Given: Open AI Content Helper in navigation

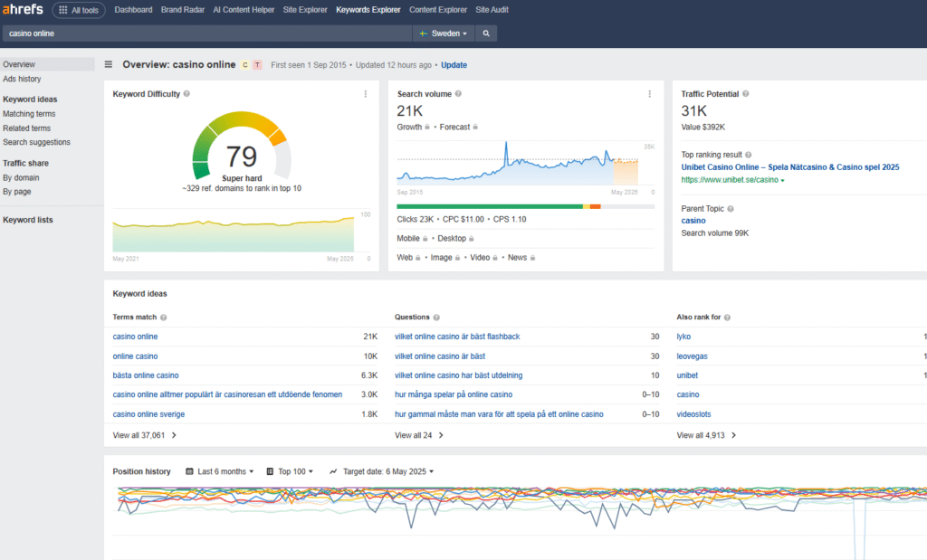Looking at the screenshot, I should [244, 10].
